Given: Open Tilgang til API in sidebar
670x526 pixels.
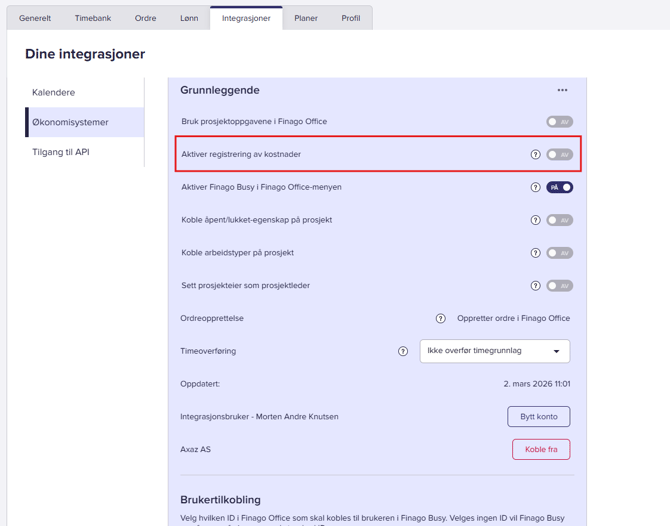Looking at the screenshot, I should click(x=61, y=152).
